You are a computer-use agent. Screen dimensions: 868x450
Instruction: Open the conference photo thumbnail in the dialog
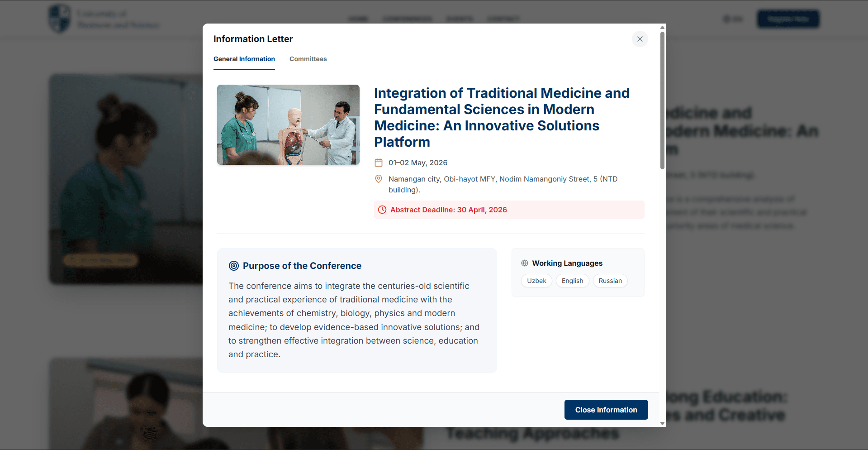(x=288, y=124)
